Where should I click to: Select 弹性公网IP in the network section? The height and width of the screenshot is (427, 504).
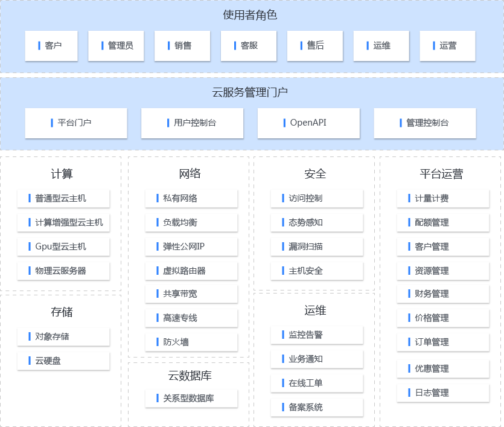191,247
